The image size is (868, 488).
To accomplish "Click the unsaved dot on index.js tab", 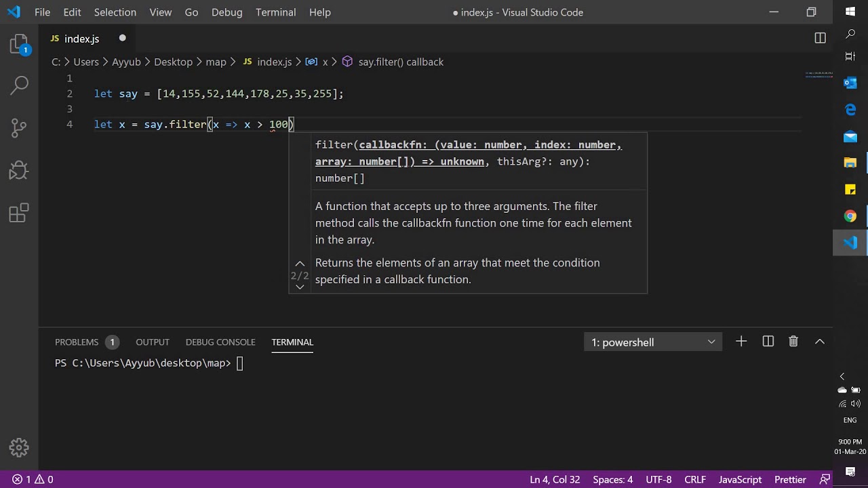I will (x=123, y=38).
